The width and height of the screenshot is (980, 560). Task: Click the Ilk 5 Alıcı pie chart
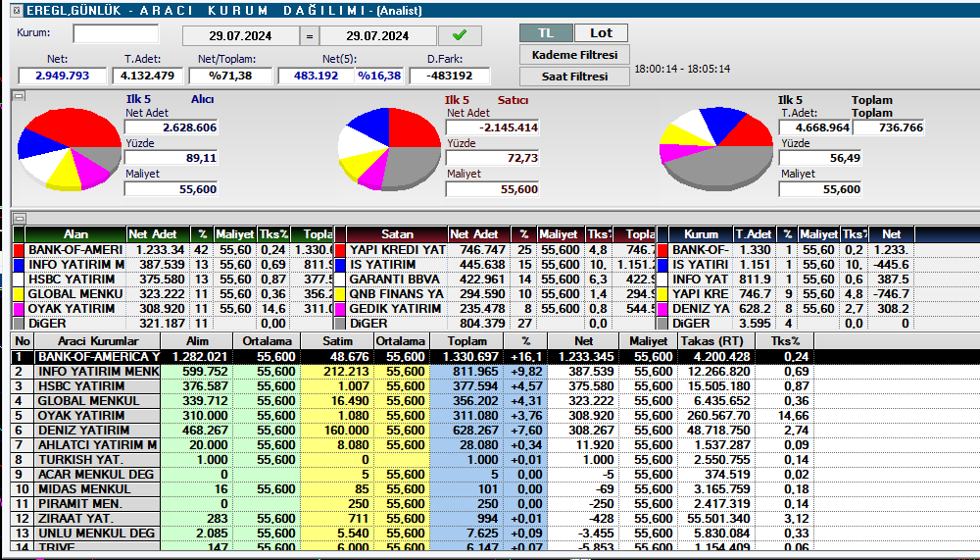(69, 149)
